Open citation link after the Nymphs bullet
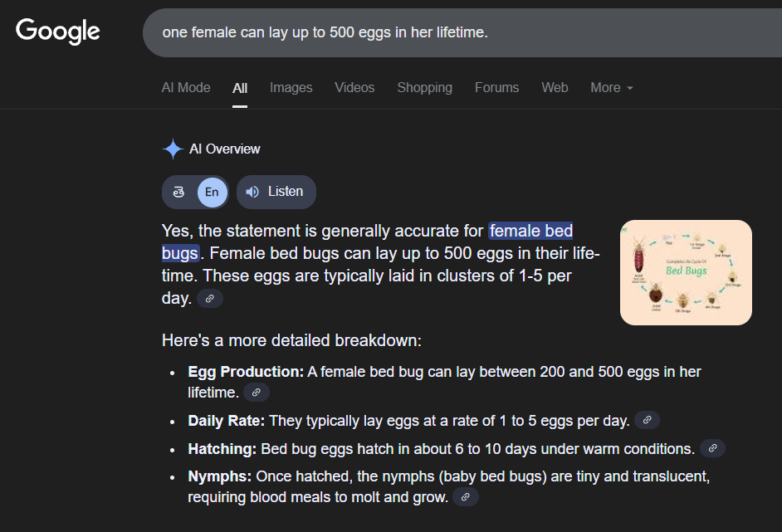 tap(466, 496)
